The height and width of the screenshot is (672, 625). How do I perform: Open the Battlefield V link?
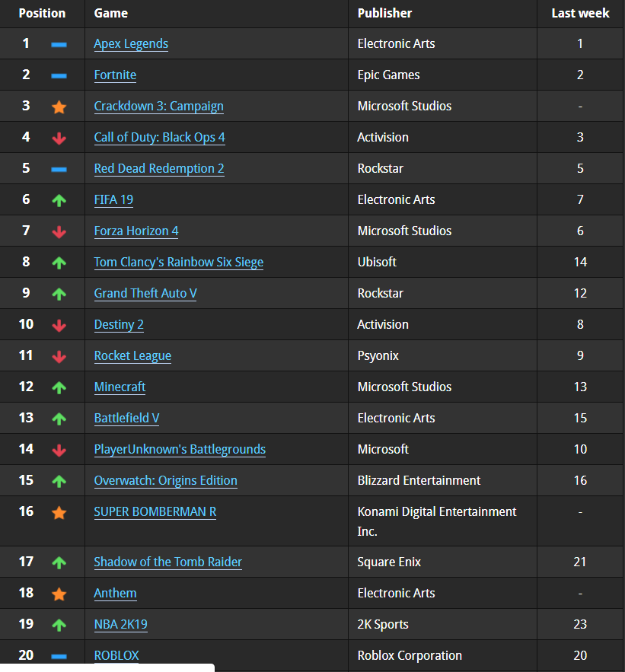pos(126,418)
